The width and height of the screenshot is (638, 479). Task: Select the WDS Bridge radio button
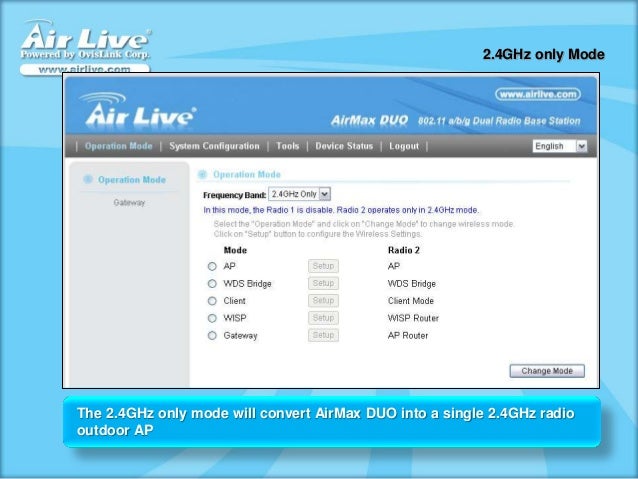click(212, 283)
